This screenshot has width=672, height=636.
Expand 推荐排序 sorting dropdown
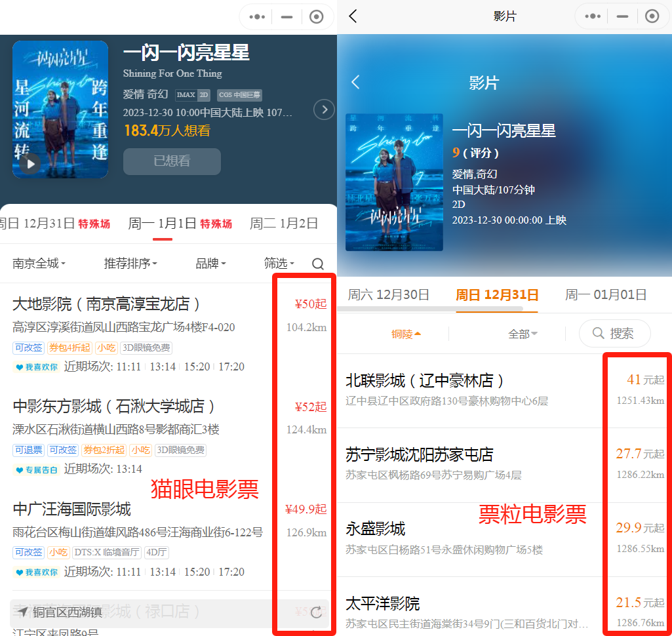click(130, 263)
